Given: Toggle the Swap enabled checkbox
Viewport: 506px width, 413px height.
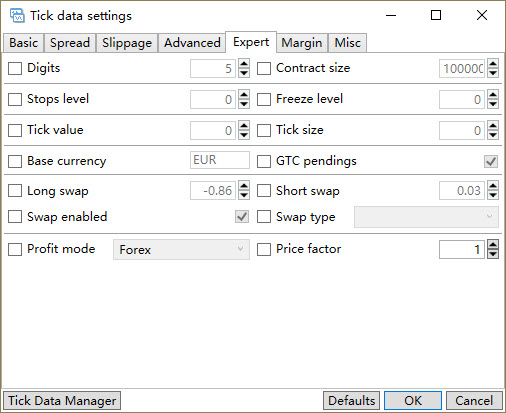Looking at the screenshot, I should (15, 217).
